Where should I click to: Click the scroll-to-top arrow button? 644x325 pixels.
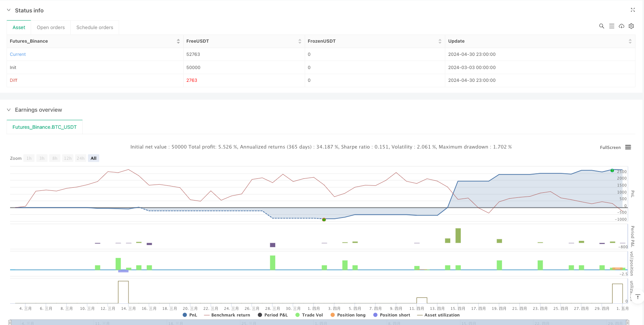(638, 297)
